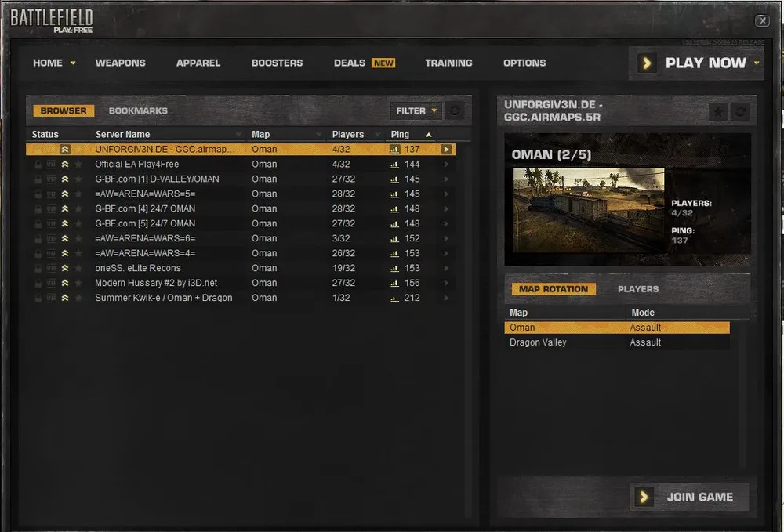Select the =AW=ARENA=WARS=4= server name
This screenshot has height=532, width=784.
[x=145, y=253]
